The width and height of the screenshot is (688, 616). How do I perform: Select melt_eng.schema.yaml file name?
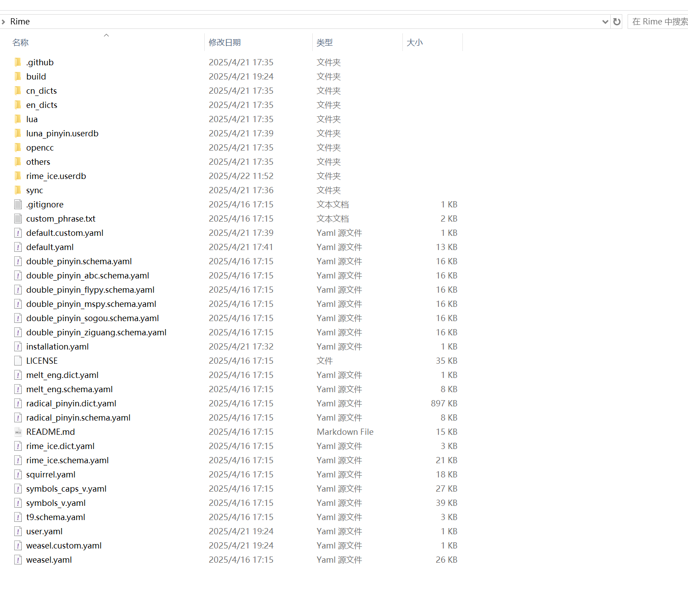tap(69, 389)
